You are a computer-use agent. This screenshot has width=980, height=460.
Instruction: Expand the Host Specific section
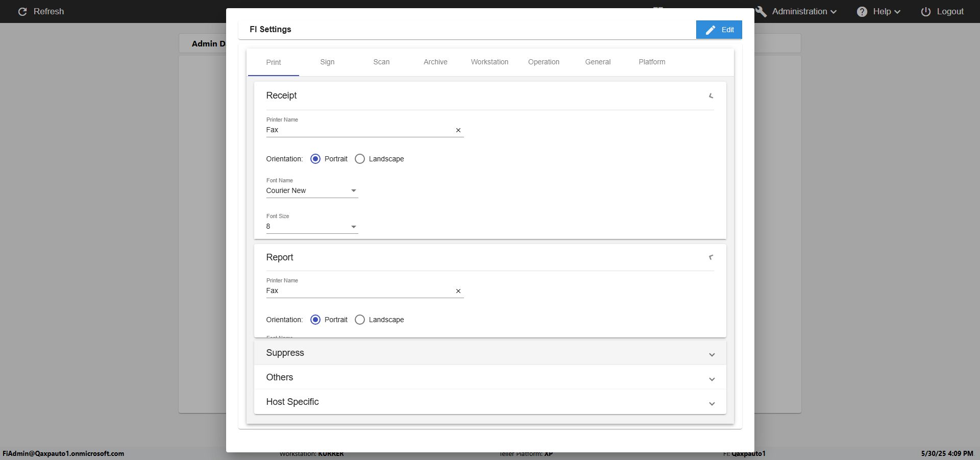pos(712,404)
